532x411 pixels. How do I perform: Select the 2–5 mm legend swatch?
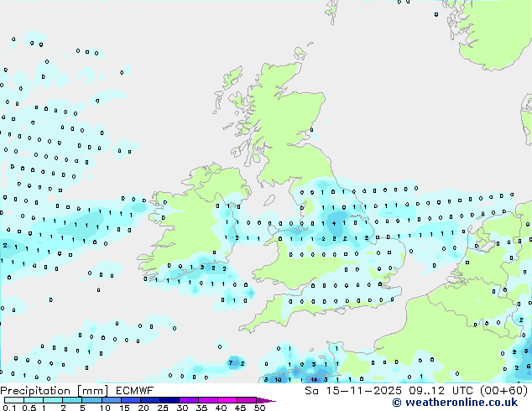(x=72, y=400)
